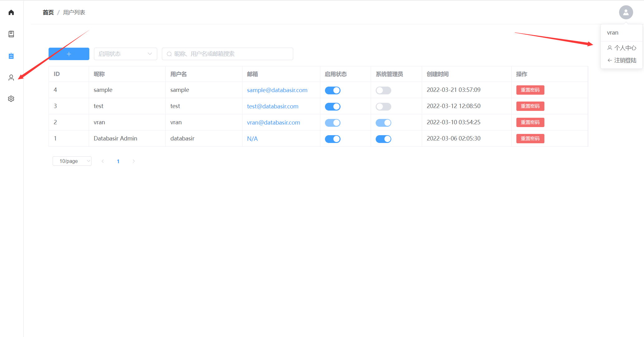Go to the next page arrow
This screenshot has width=644, height=337.
pos(134,161)
